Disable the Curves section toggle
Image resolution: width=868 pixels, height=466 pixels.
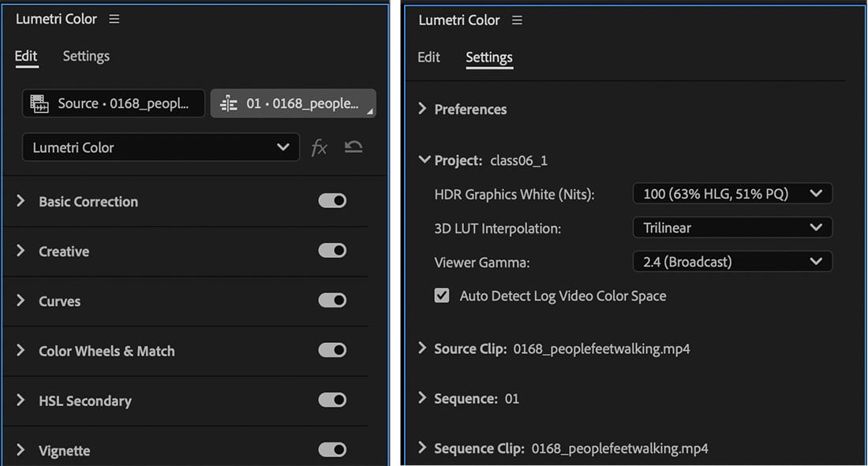(x=332, y=300)
